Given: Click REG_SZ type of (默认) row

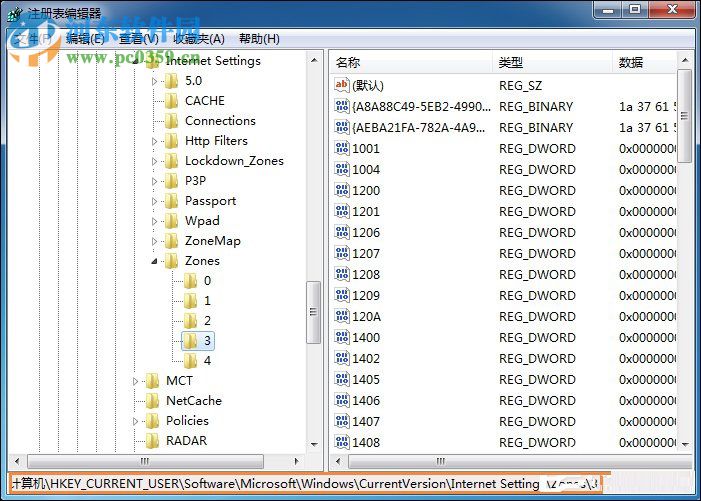Looking at the screenshot, I should pyautogui.click(x=520, y=85).
